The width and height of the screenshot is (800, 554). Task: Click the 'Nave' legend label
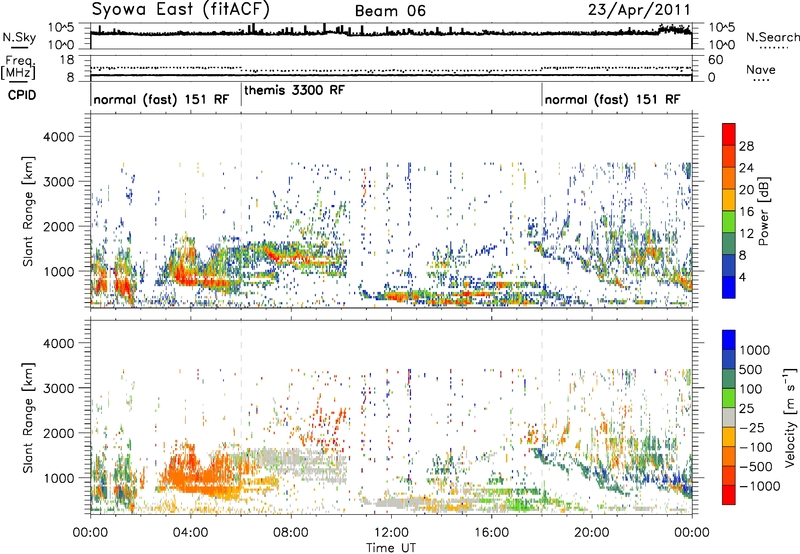(761, 69)
